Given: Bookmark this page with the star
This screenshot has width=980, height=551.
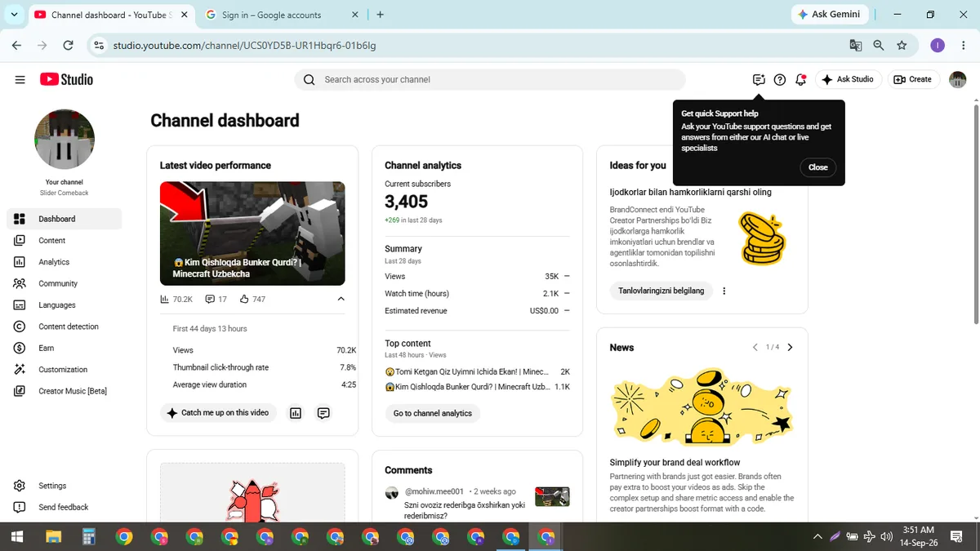Looking at the screenshot, I should coord(902,46).
